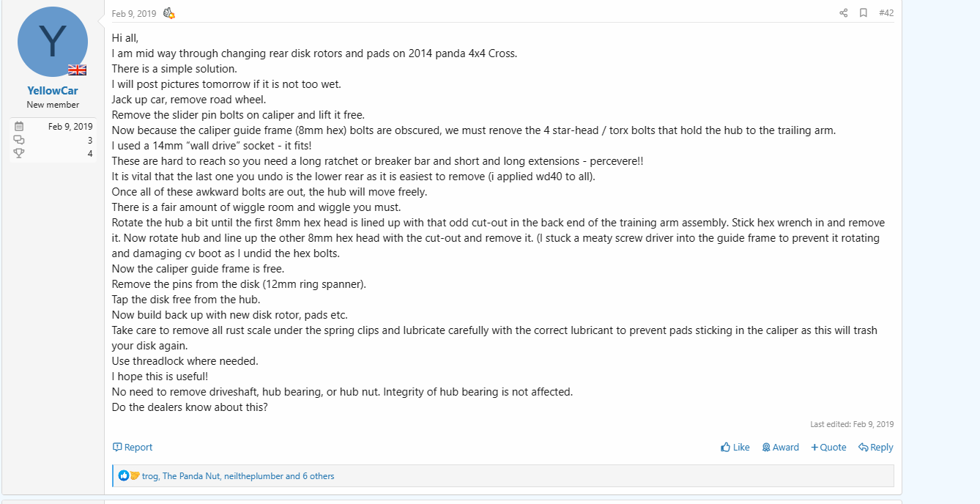Click the trophy reaction score icon
The image size is (980, 504).
pyautogui.click(x=19, y=153)
